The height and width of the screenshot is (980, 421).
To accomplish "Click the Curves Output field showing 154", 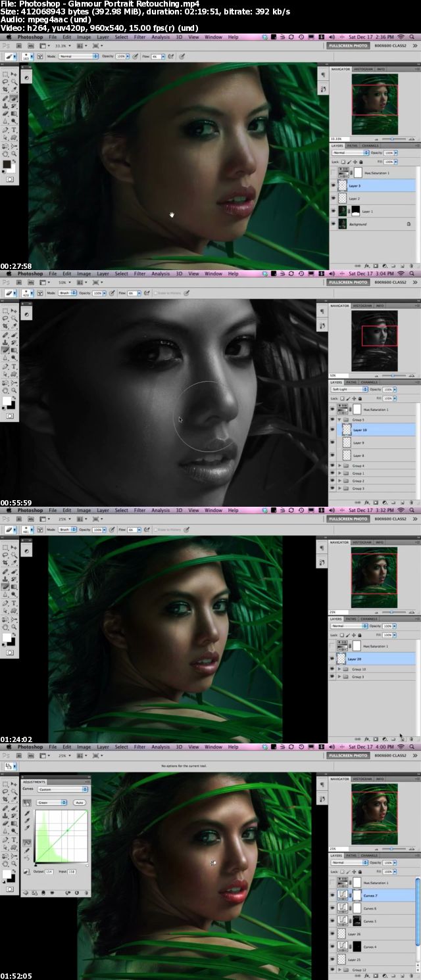I will [x=49, y=872].
